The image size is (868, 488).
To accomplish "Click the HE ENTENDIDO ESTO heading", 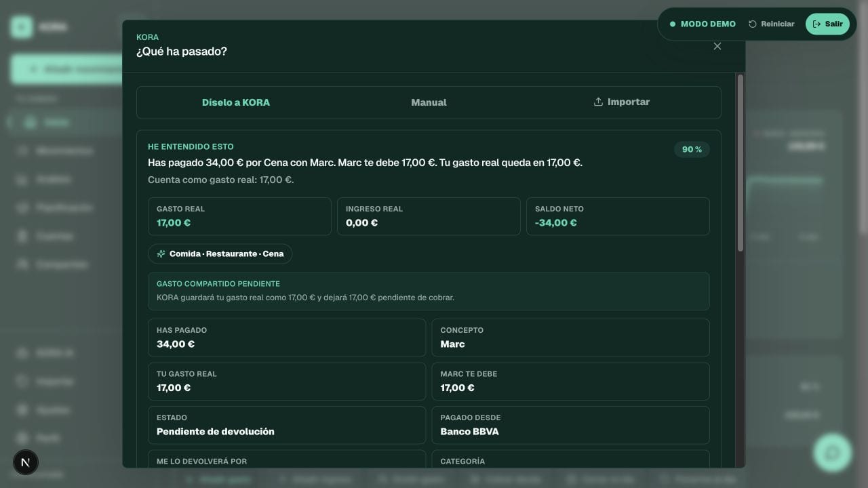I will point(191,146).
